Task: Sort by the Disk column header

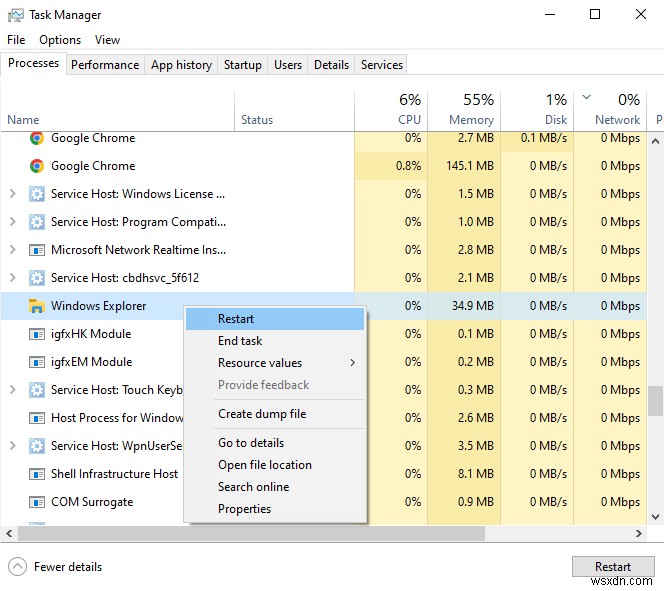Action: pos(537,110)
